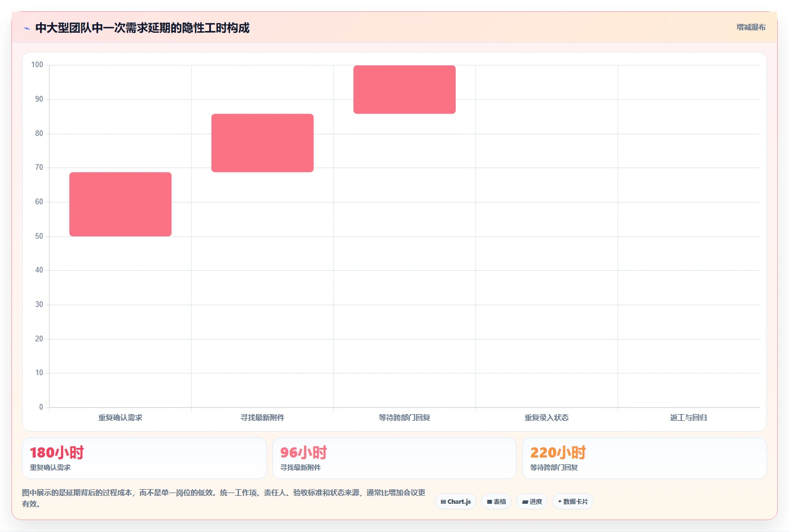Click the 重复录入状态 axis label
This screenshot has height=532, width=789.
tap(546, 417)
